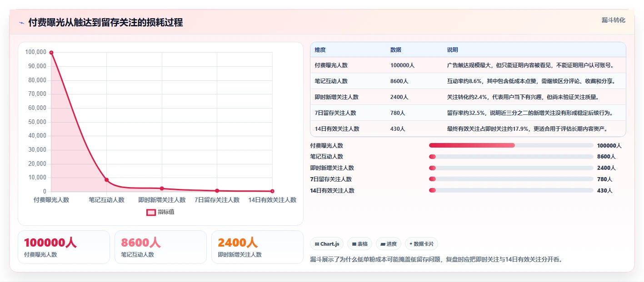Click the chart data point for 即时新增关注人数
Screen dimensions: 644x282
coord(162,188)
